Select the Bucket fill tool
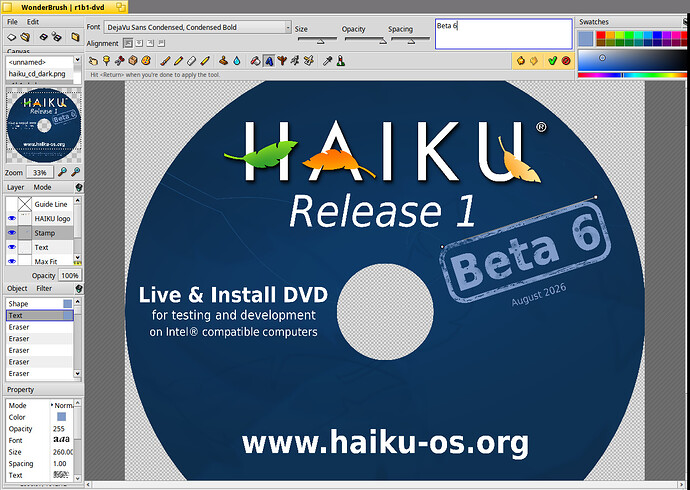 pos(256,61)
